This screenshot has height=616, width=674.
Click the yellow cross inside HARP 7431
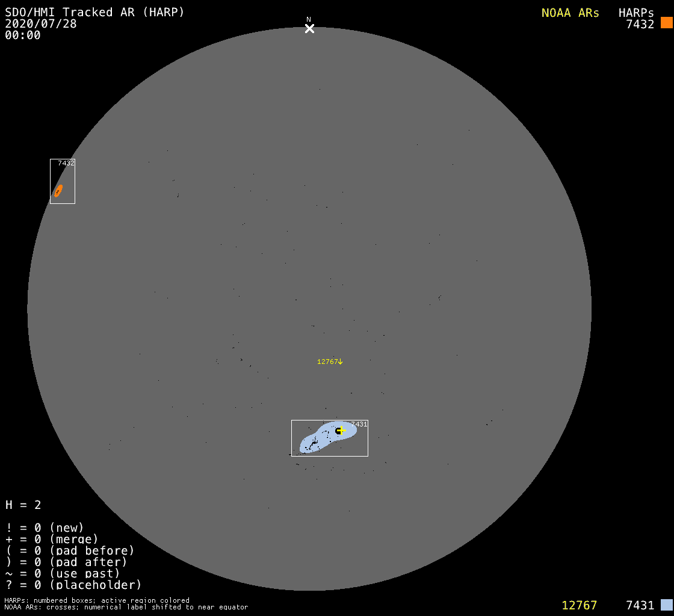tap(341, 430)
